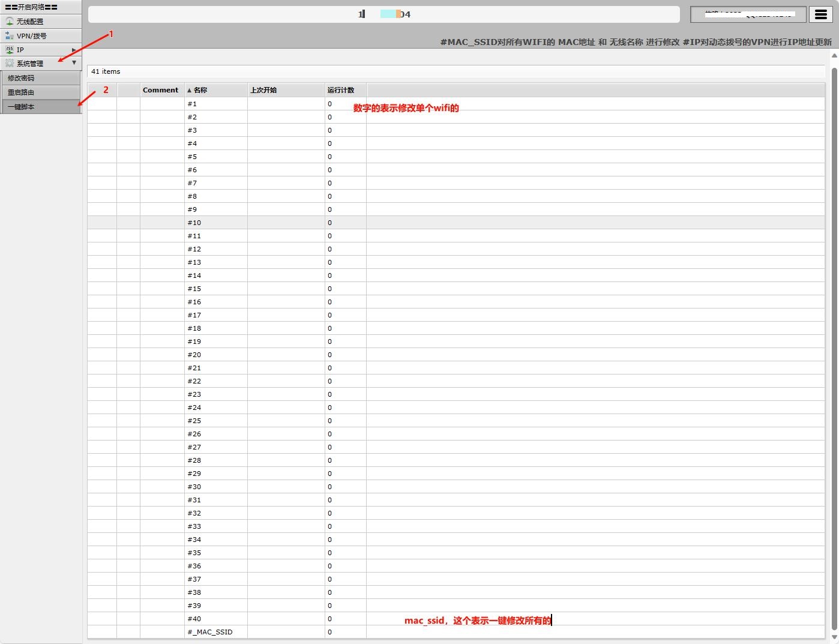Sort by 运行计数 column header
Image resolution: width=839 pixels, height=644 pixels.
click(341, 90)
